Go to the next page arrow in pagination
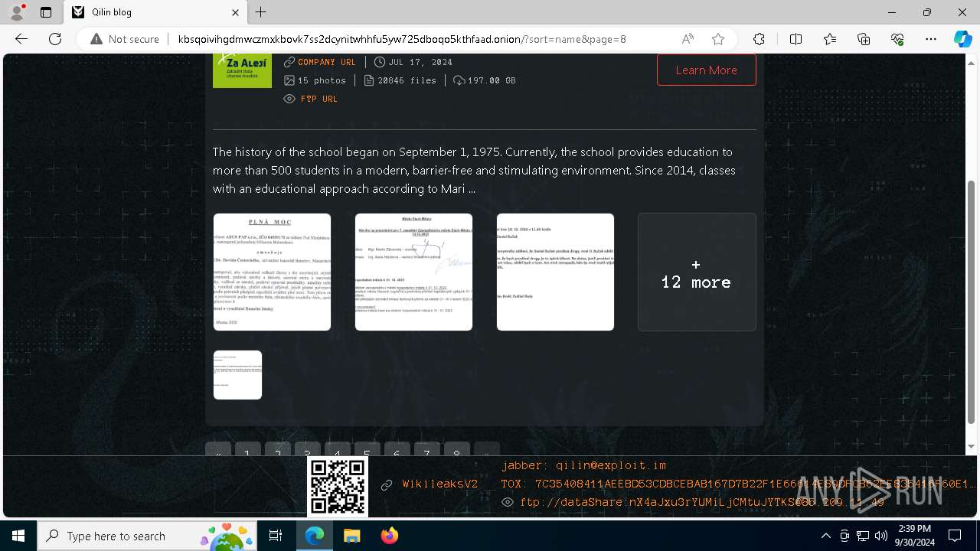The width and height of the screenshot is (980, 551). click(x=487, y=450)
